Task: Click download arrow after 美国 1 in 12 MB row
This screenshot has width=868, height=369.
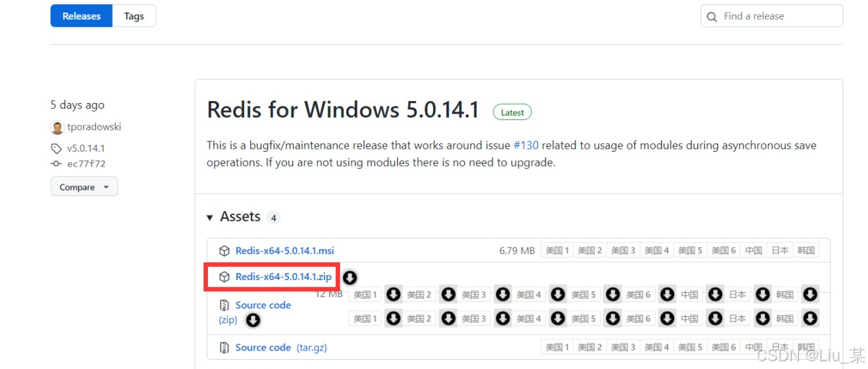Action: tap(393, 294)
